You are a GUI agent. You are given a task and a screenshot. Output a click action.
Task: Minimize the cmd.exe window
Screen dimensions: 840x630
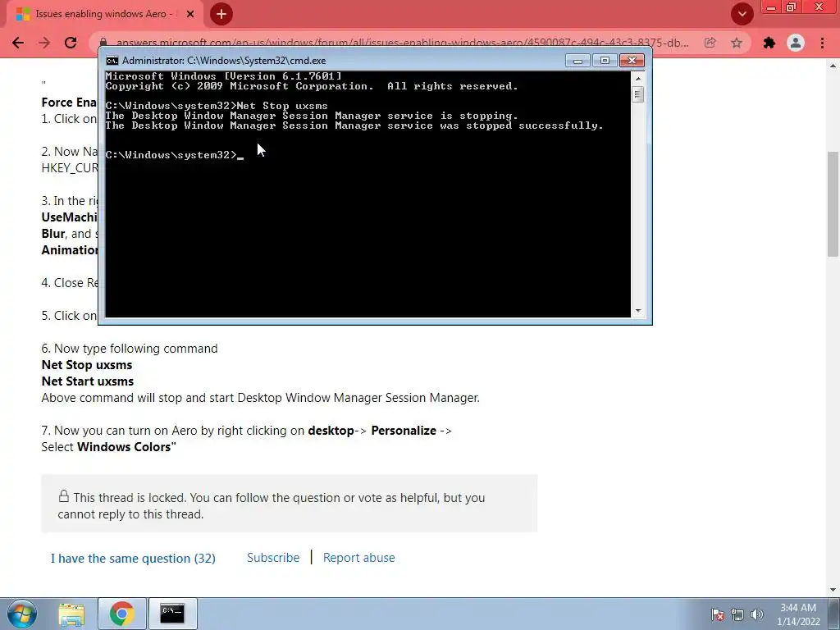coord(577,61)
